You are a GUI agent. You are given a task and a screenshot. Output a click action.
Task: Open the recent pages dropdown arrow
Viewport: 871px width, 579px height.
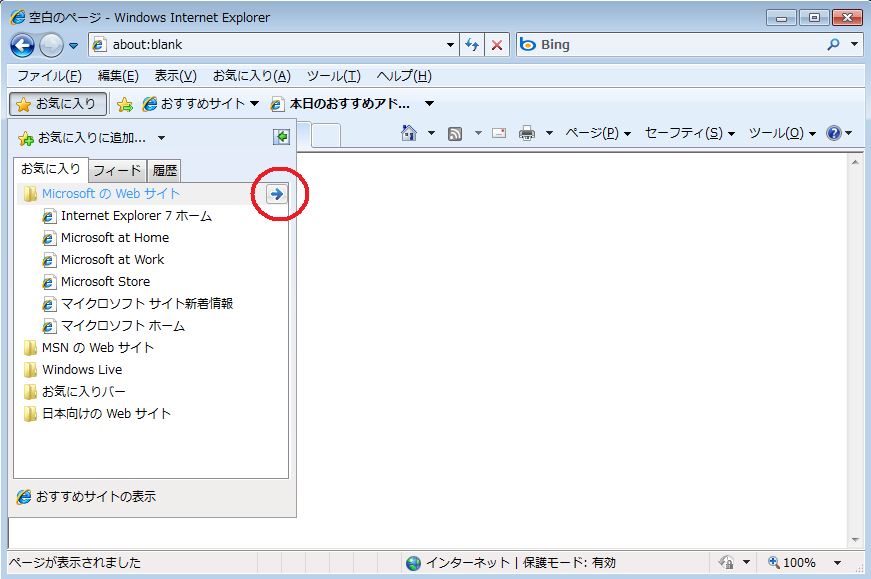73,46
